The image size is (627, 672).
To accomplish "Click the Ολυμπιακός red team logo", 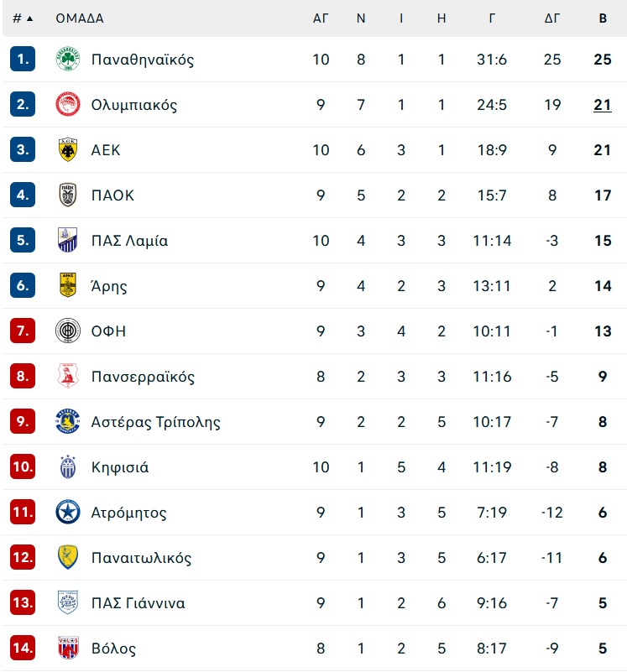I will click(68, 105).
